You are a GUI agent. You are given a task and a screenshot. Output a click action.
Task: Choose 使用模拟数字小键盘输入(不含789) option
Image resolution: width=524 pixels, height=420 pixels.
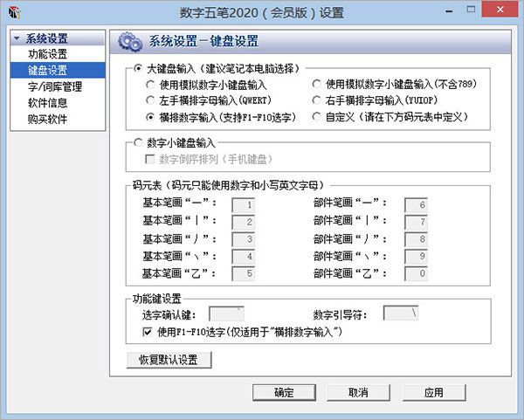[316, 84]
